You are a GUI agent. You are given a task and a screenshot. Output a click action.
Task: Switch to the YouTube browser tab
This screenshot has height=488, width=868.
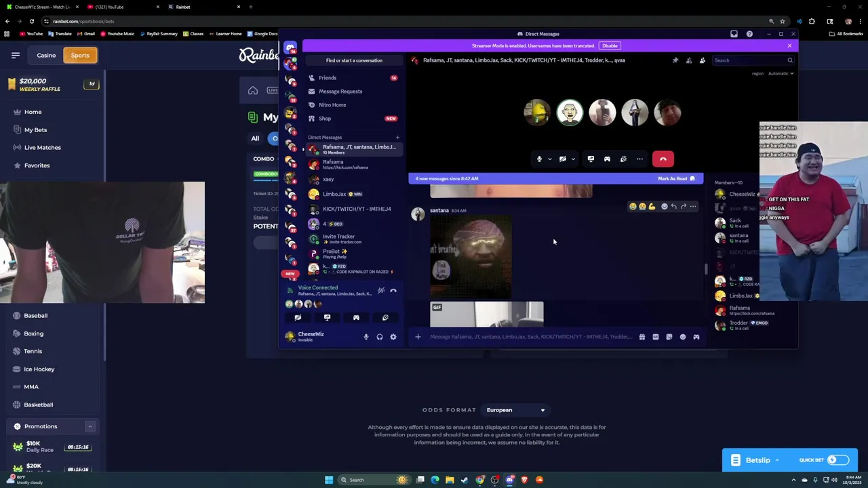point(122,7)
